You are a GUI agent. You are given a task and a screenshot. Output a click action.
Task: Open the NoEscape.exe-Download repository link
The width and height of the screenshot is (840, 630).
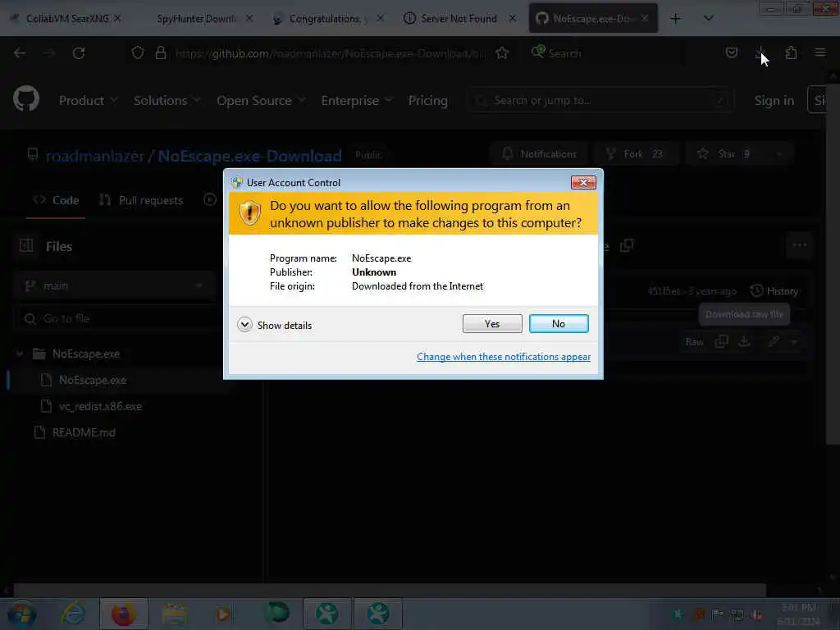[249, 156]
